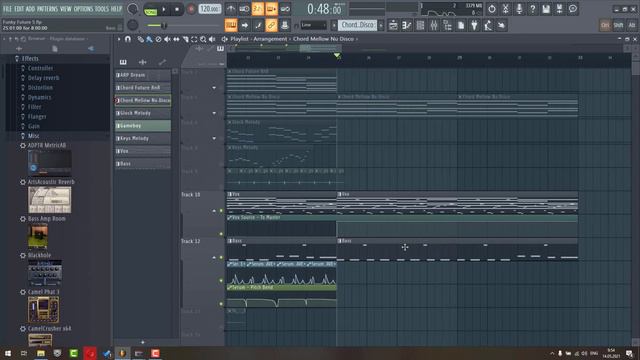
Task: Toggle loop recording icon
Action: click(285, 9)
